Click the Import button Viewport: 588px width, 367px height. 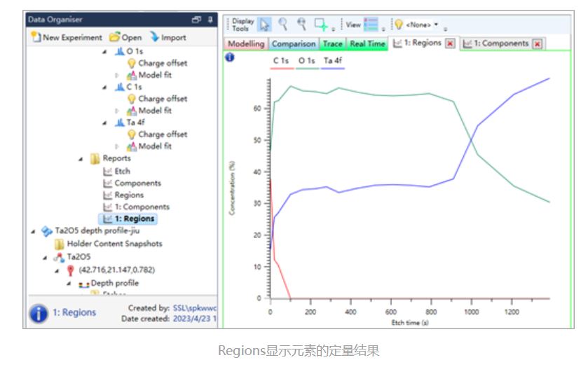click(167, 37)
